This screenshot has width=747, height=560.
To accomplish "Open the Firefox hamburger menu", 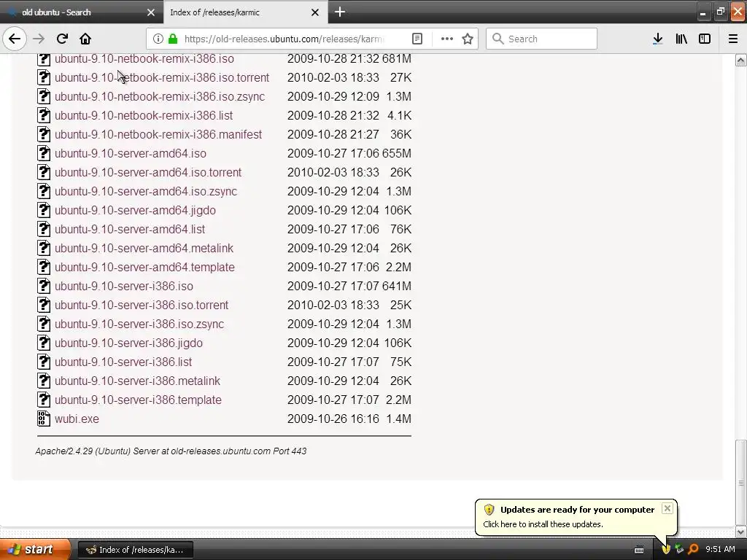I will (733, 39).
